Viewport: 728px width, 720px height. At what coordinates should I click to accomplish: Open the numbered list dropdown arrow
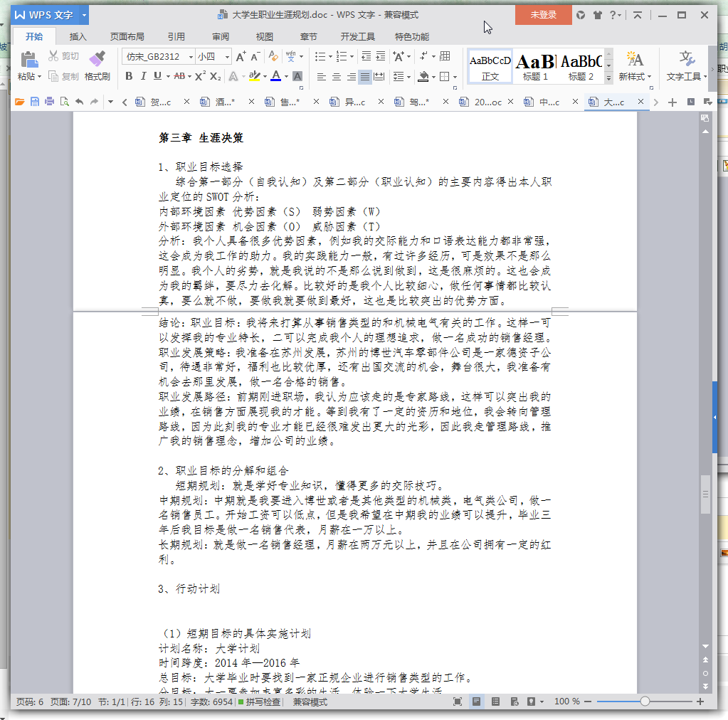(352, 57)
